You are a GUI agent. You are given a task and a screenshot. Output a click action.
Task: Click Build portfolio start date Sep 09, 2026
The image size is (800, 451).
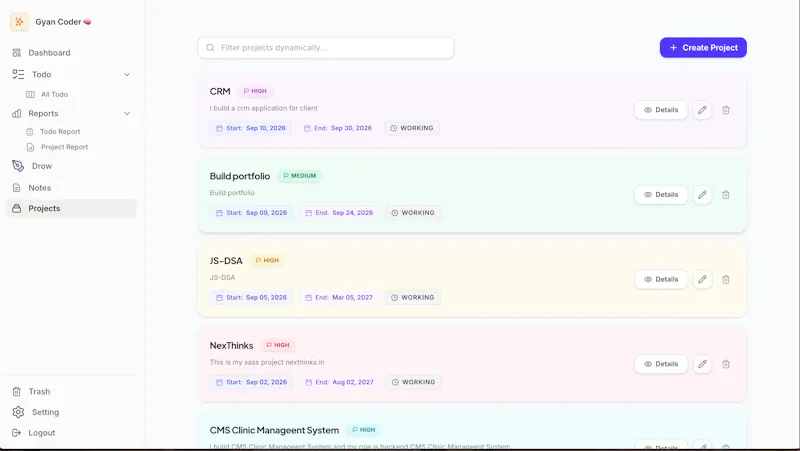[x=252, y=213]
